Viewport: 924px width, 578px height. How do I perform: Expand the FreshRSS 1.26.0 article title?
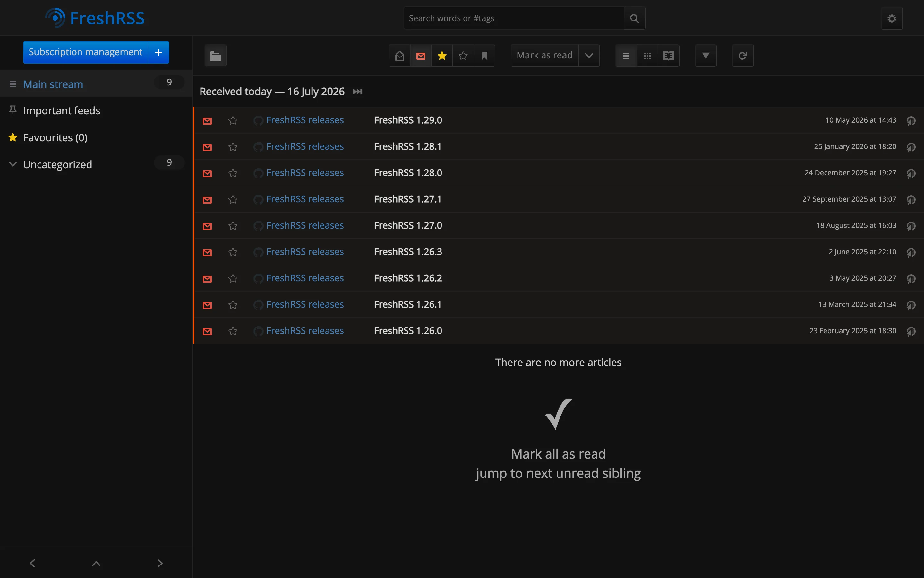pos(408,331)
